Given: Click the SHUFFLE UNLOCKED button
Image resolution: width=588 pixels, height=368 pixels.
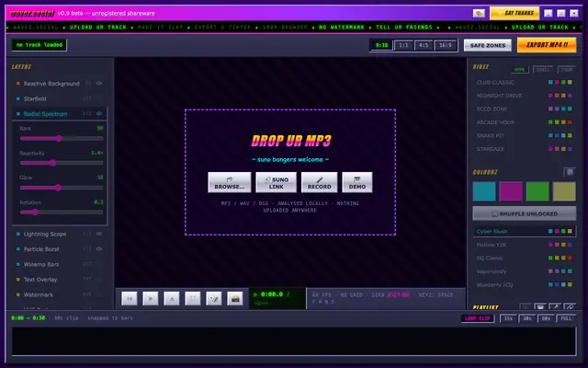Looking at the screenshot, I should pyautogui.click(x=525, y=213).
